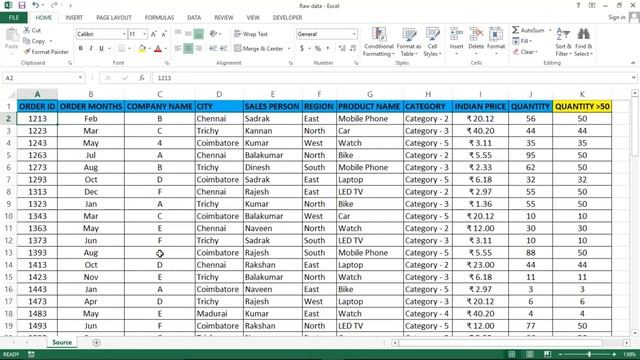
Task: Open Merge & Center dropdown arrow
Action: (289, 49)
